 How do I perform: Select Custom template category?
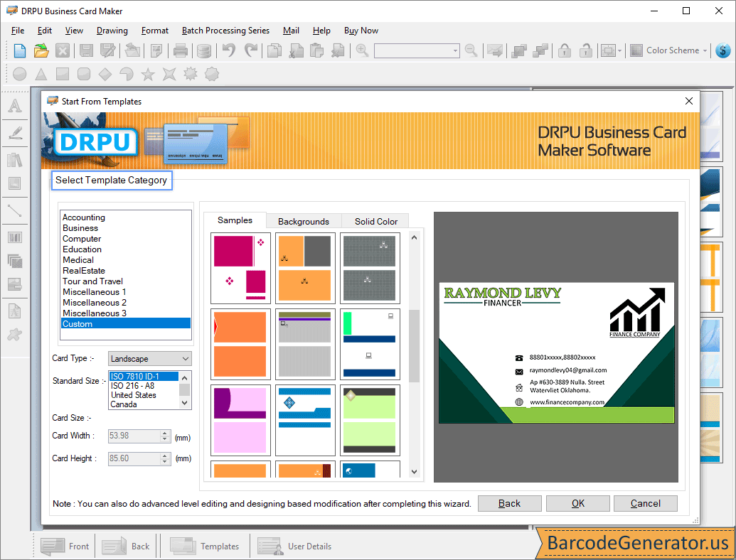pyautogui.click(x=126, y=323)
